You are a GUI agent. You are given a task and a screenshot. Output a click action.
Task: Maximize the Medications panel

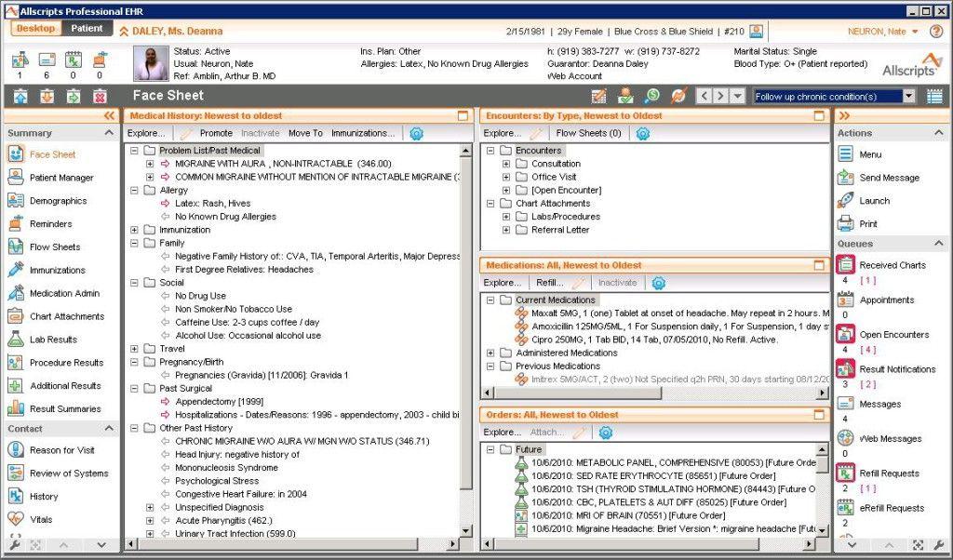pyautogui.click(x=820, y=265)
